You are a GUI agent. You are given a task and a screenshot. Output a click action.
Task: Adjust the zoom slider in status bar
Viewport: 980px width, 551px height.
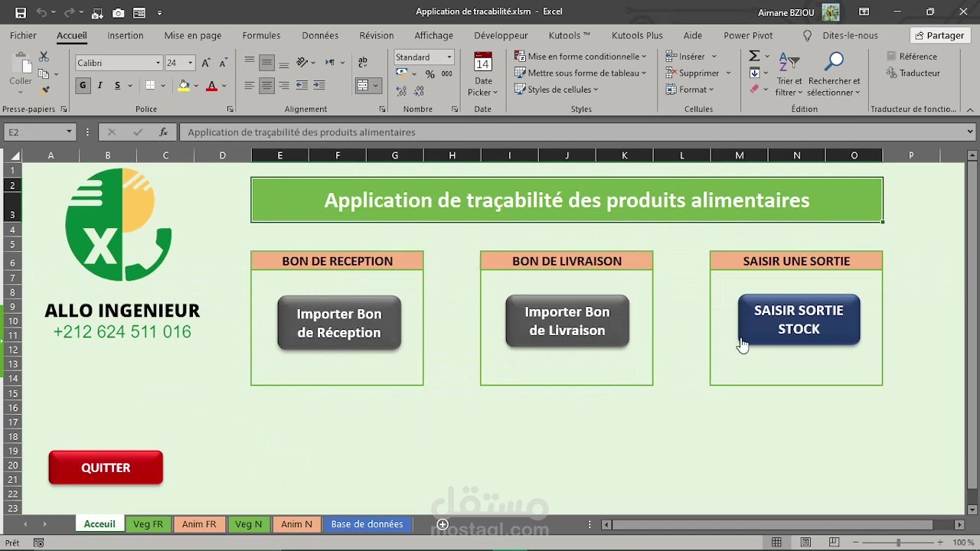point(897,543)
